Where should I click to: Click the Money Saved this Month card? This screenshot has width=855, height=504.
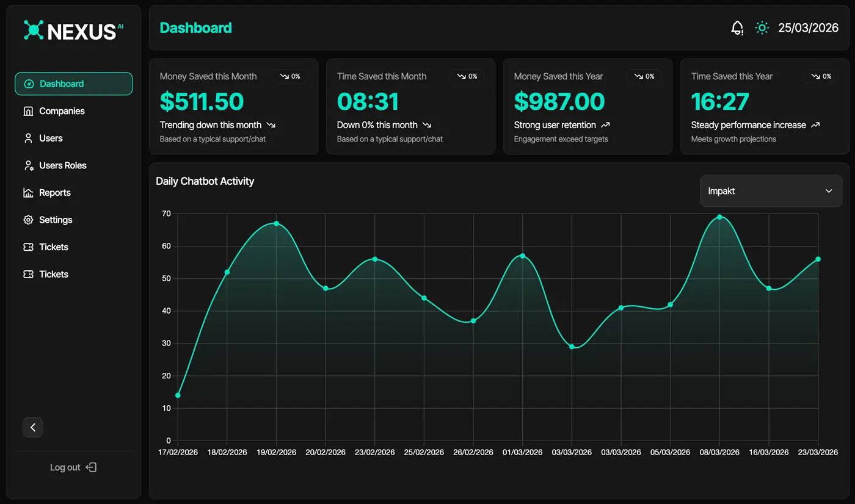click(233, 107)
